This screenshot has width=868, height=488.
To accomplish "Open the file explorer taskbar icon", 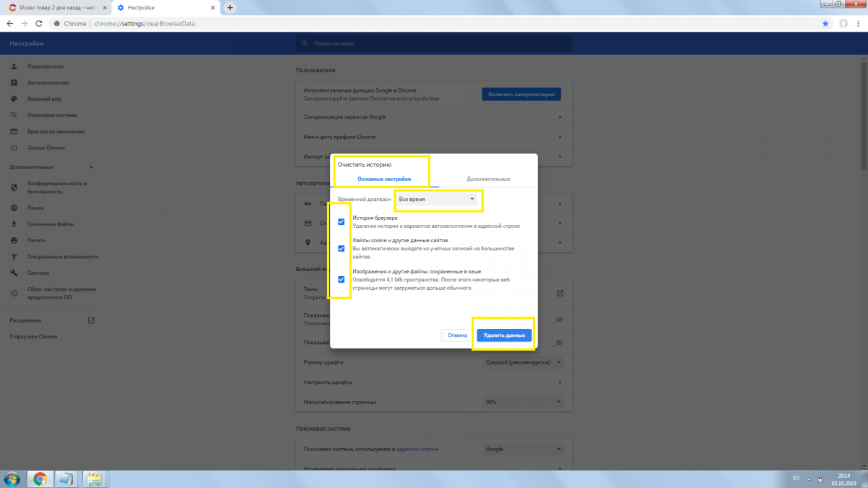I will (93, 478).
